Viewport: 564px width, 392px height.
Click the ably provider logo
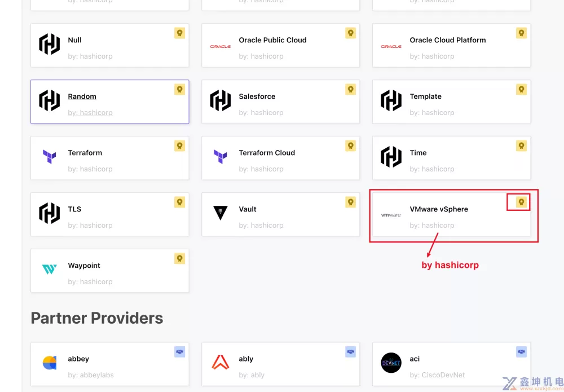pyautogui.click(x=220, y=362)
